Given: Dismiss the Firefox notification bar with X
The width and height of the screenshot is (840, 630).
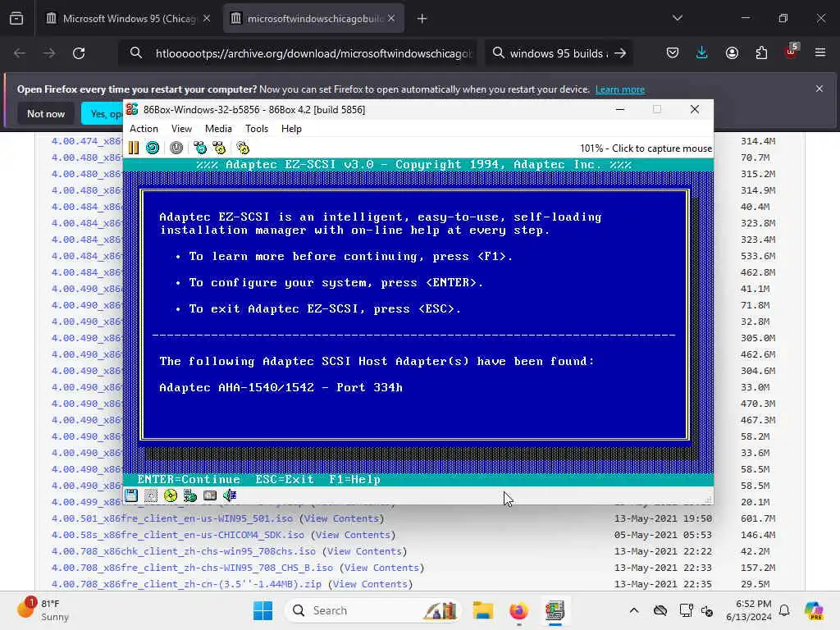Looking at the screenshot, I should pyautogui.click(x=819, y=89).
